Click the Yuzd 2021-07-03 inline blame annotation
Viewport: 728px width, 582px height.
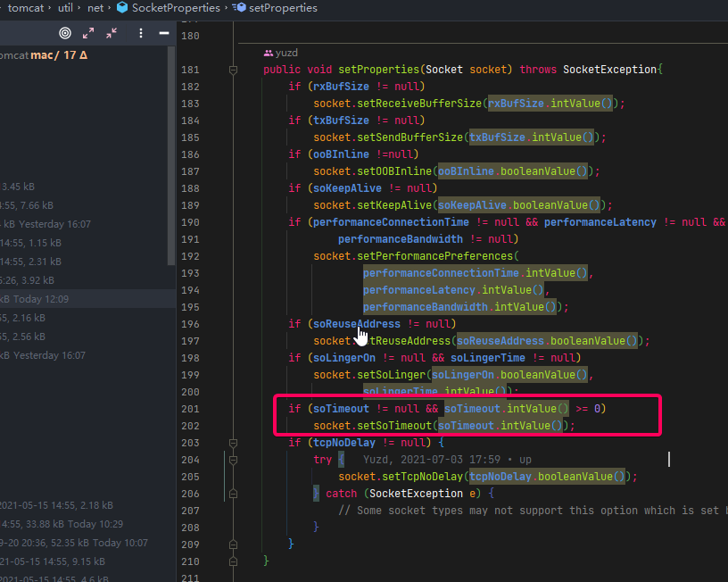pyautogui.click(x=447, y=460)
